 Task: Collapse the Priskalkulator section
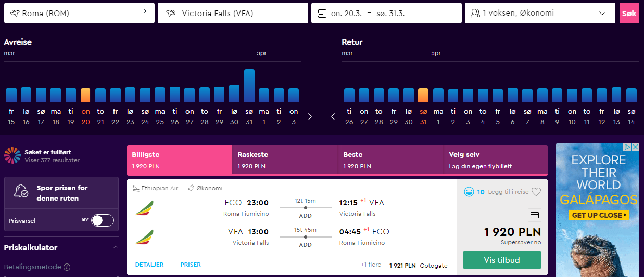tap(116, 247)
